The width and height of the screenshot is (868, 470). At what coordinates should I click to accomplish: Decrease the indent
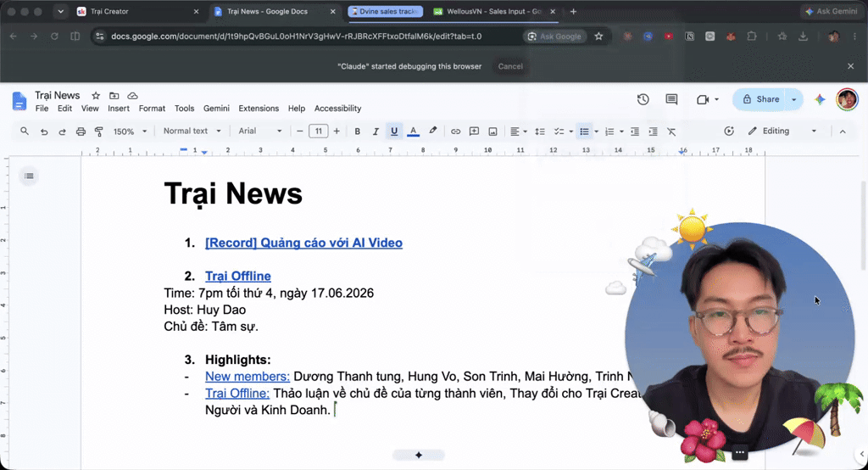click(635, 131)
